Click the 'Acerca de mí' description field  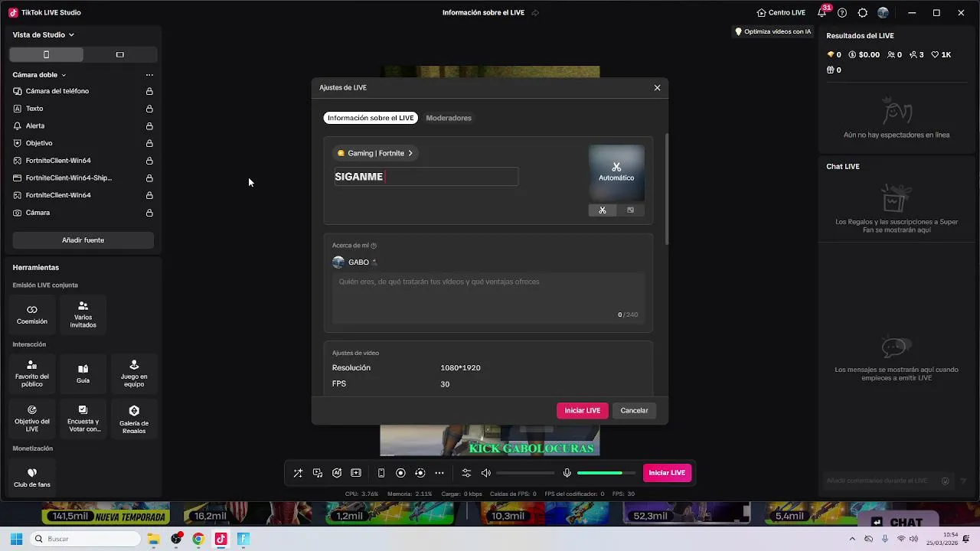click(x=488, y=298)
